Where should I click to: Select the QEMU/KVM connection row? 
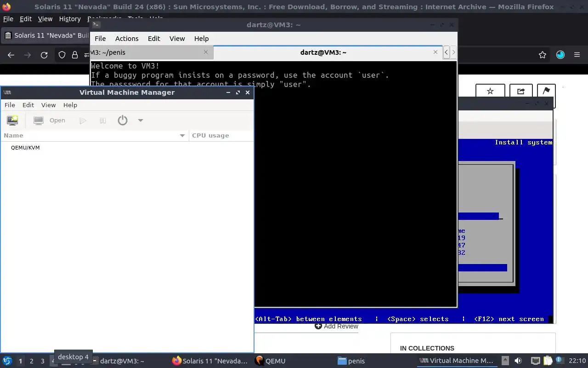click(x=127, y=148)
